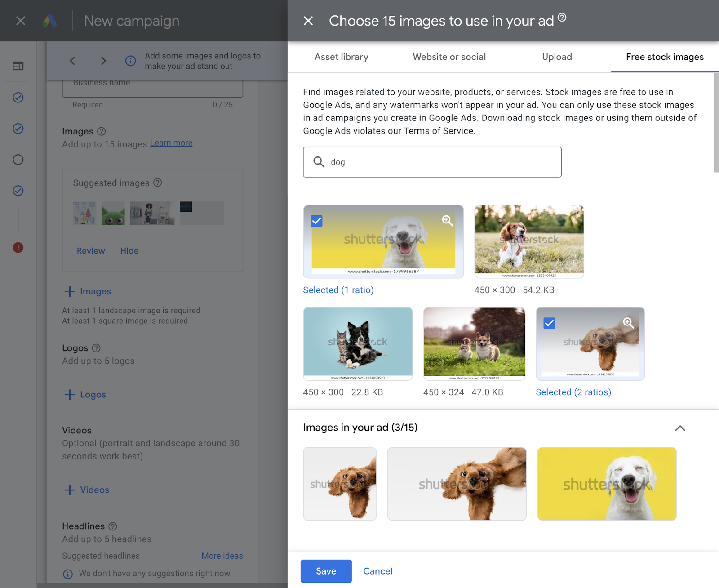Open the Suggested images help tooltip

point(157,183)
